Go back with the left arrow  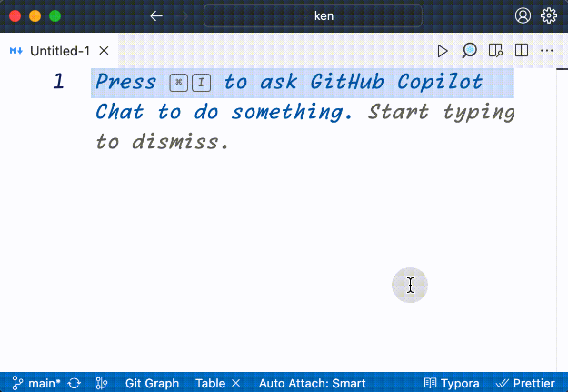(156, 16)
